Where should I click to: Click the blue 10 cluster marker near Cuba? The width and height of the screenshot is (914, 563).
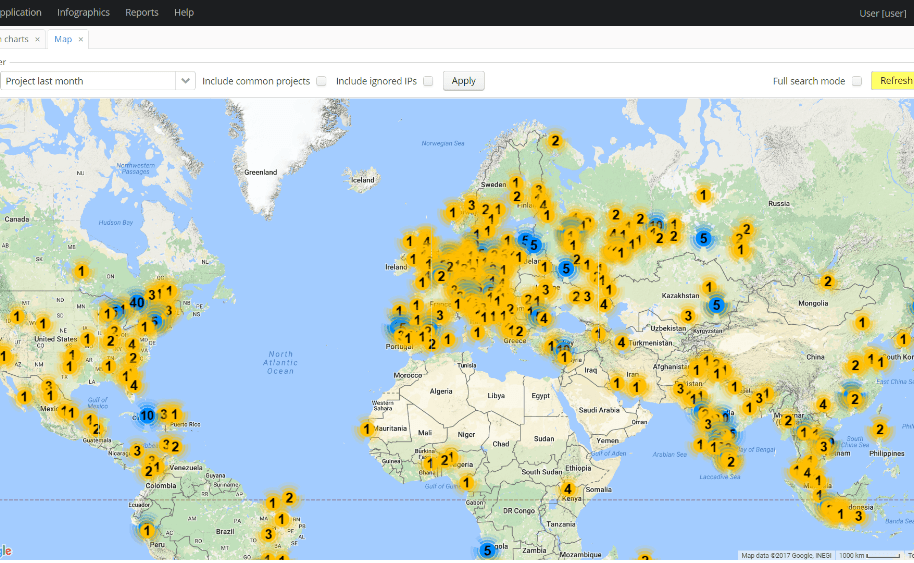coord(147,416)
